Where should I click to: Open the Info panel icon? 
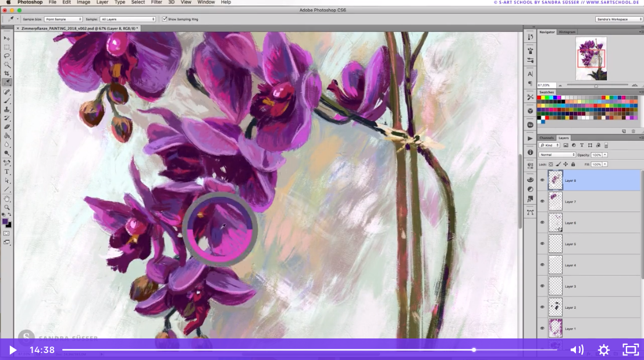coord(530,152)
